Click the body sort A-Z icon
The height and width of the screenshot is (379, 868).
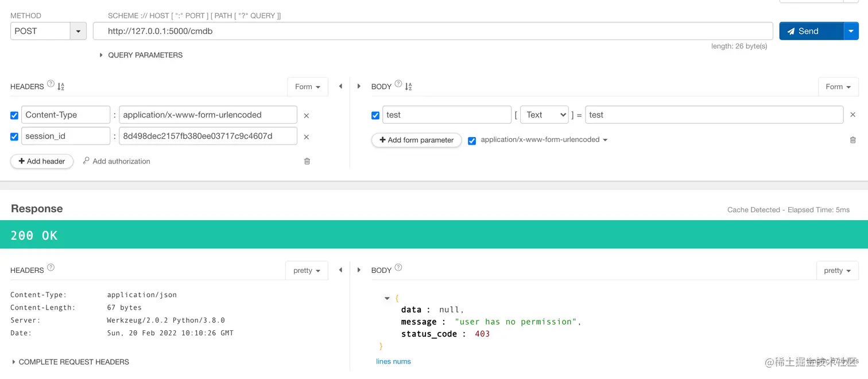click(x=409, y=87)
